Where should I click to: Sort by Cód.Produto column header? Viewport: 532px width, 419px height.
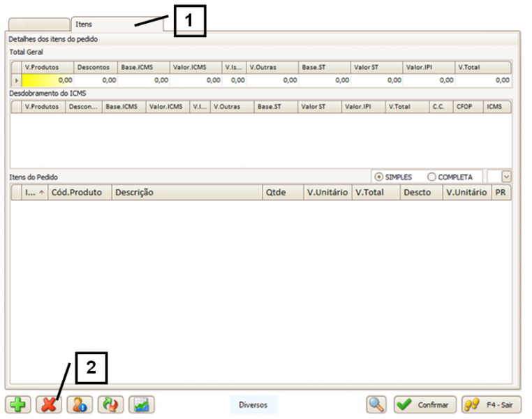pyautogui.click(x=77, y=193)
